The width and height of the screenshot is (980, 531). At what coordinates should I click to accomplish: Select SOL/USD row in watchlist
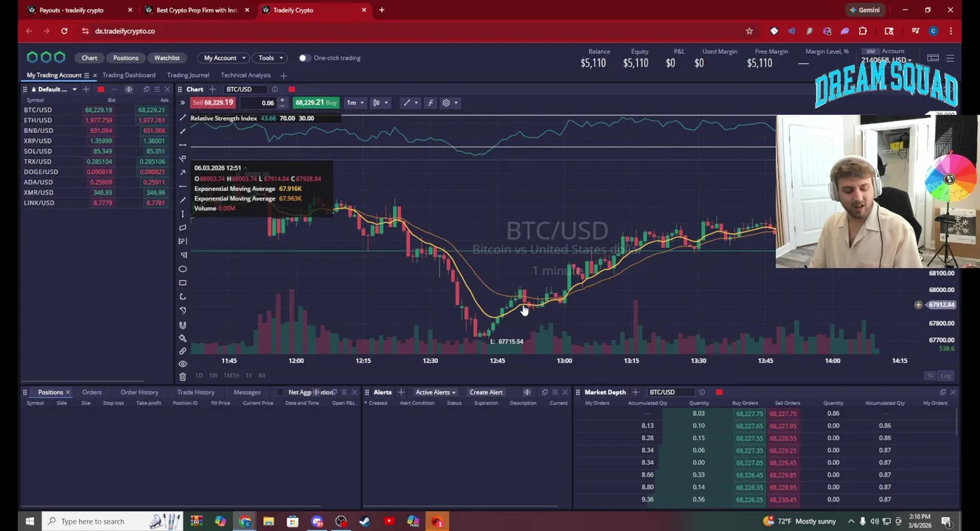[x=96, y=151]
